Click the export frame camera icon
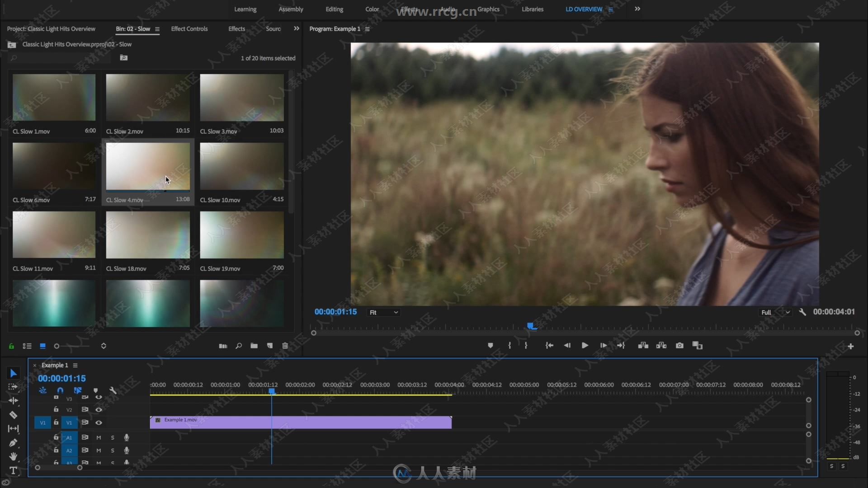 (x=679, y=346)
